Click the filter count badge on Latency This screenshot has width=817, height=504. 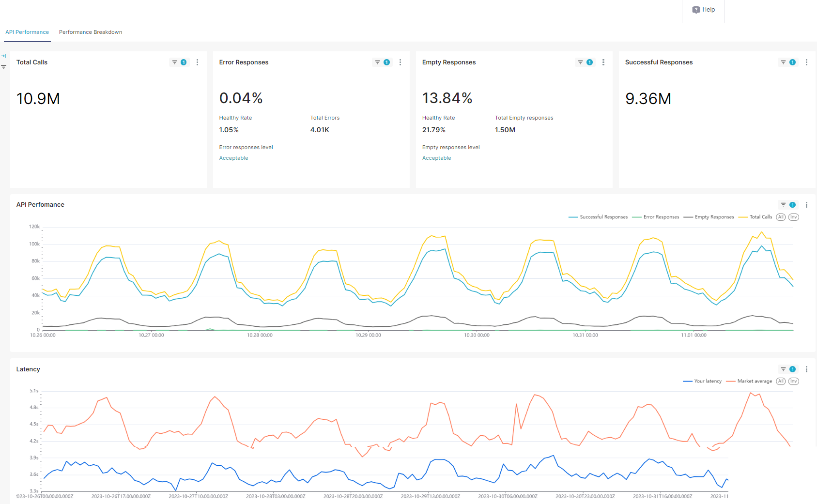point(792,369)
